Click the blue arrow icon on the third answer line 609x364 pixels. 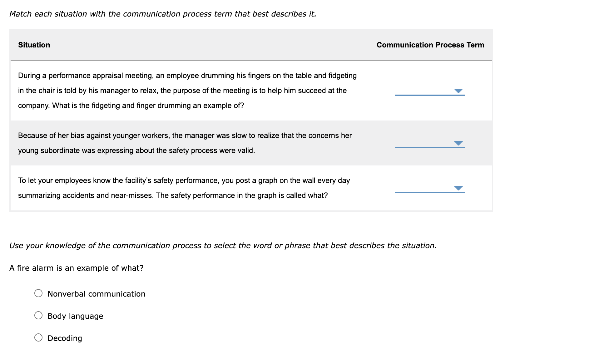459,188
